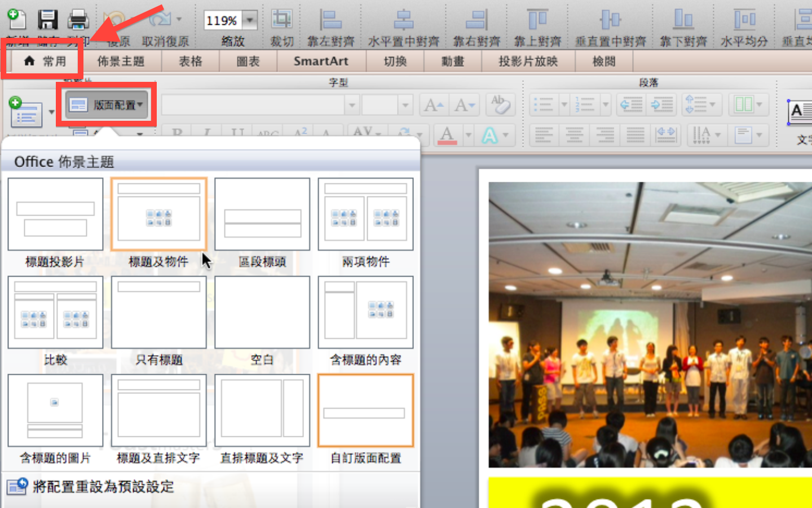Toggle justified text alignment
This screenshot has height=508, width=812.
[636, 135]
